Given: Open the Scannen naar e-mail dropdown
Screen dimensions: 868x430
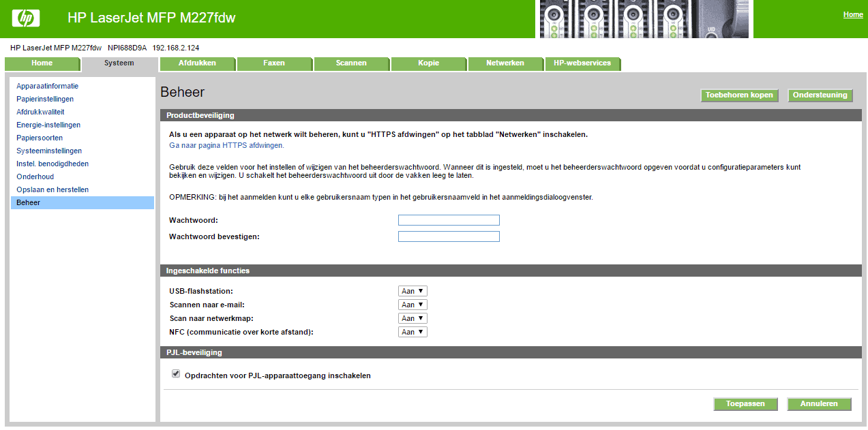Looking at the screenshot, I should (413, 305).
